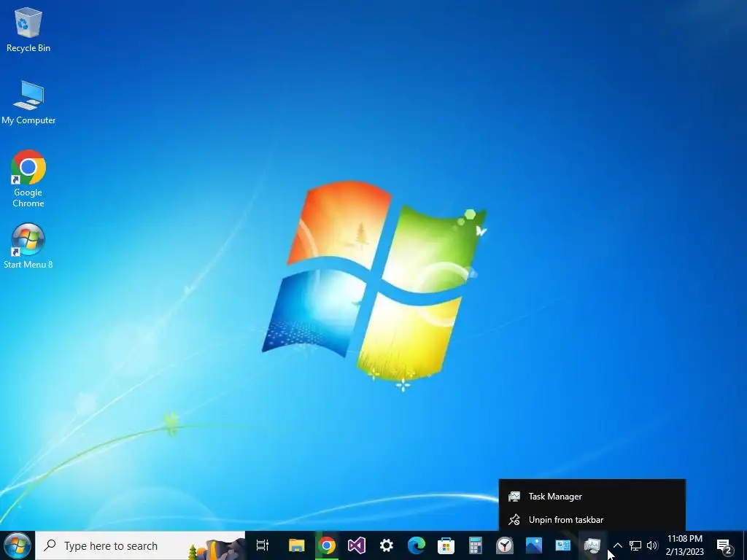Viewport: 747px width, 560px height.
Task: Select the My Computer desktop icon
Action: pos(28,103)
